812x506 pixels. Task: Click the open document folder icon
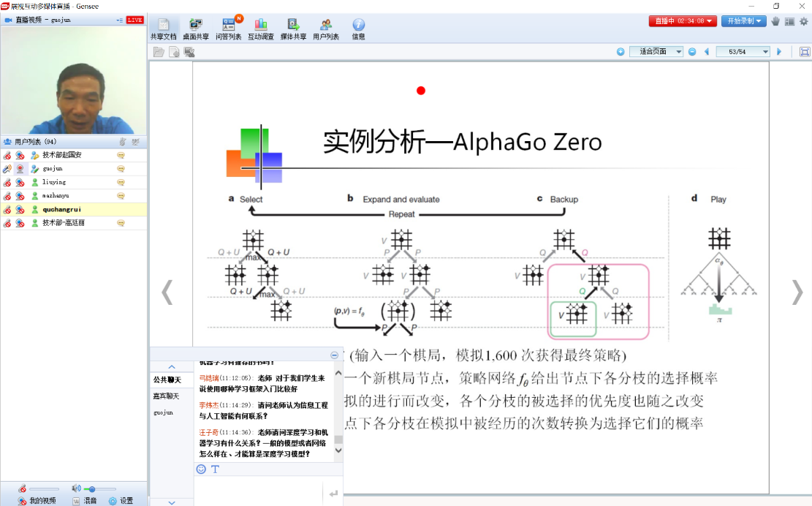[159, 52]
